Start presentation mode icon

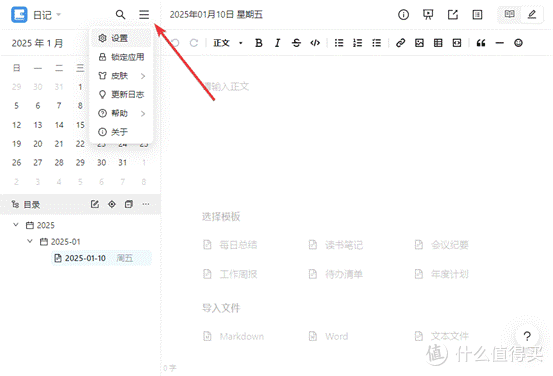pos(428,14)
